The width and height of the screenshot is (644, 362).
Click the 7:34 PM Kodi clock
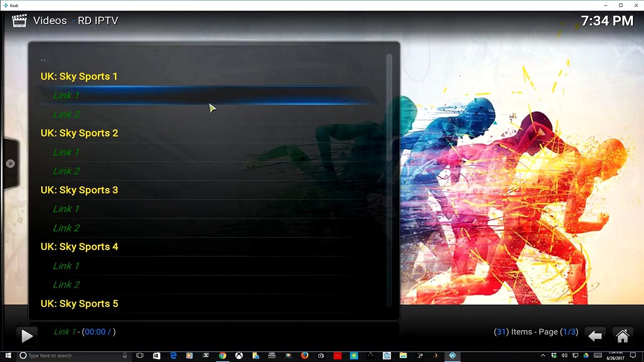point(607,21)
